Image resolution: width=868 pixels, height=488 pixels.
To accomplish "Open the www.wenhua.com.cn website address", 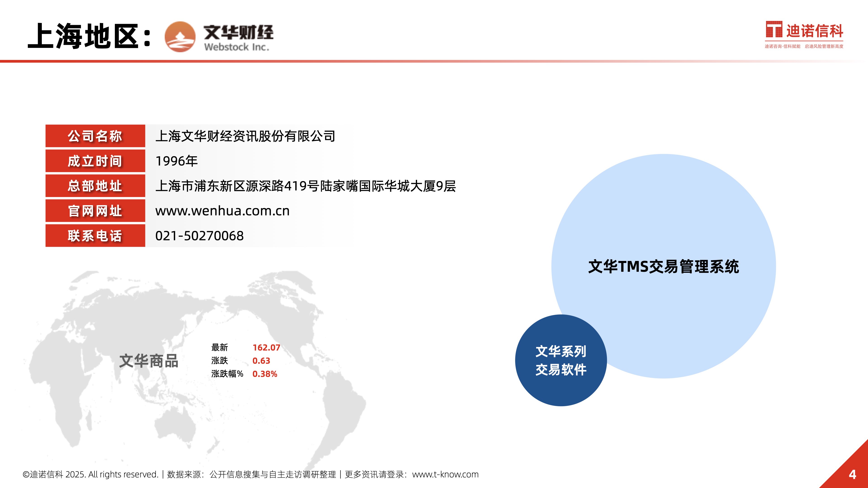I will 222,211.
